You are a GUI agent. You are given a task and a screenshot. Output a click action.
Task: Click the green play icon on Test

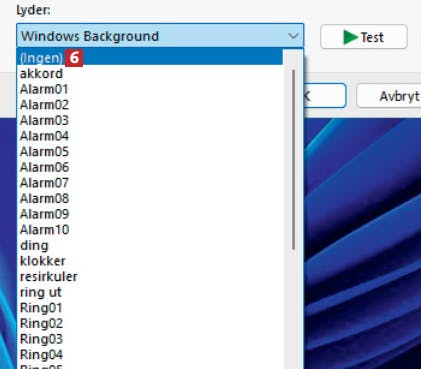click(x=350, y=37)
